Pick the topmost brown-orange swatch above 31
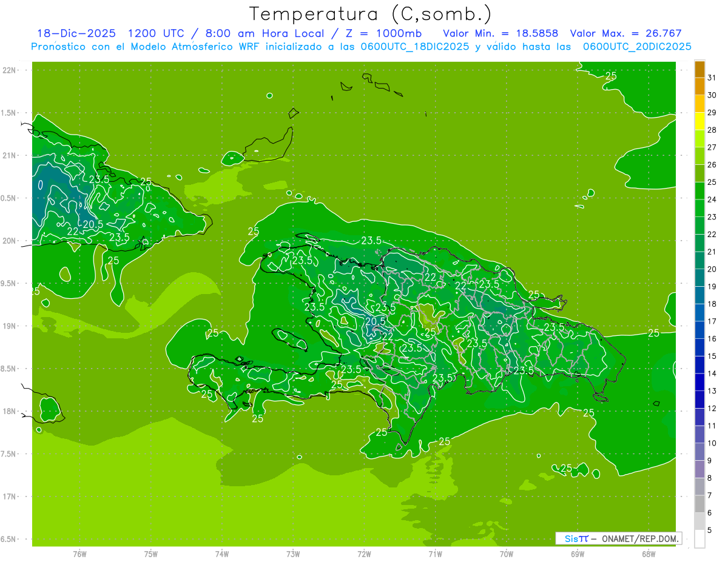This screenshot has height=562, width=728. click(x=699, y=69)
